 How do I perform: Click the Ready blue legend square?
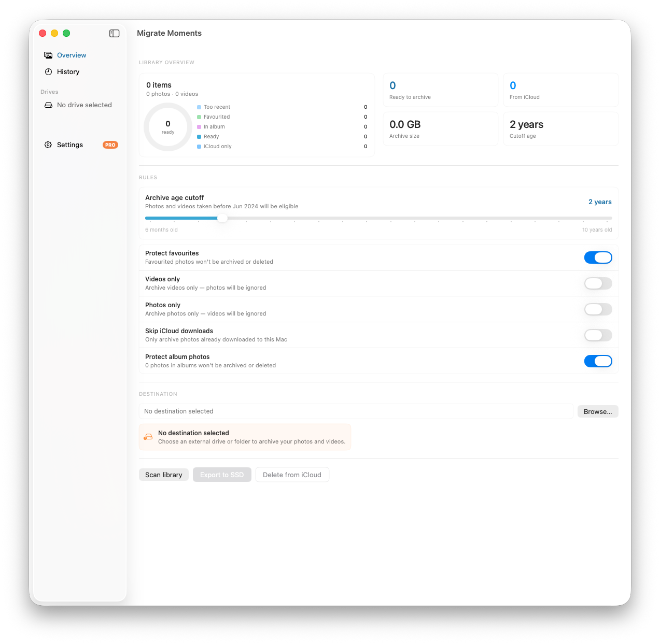pyautogui.click(x=199, y=137)
